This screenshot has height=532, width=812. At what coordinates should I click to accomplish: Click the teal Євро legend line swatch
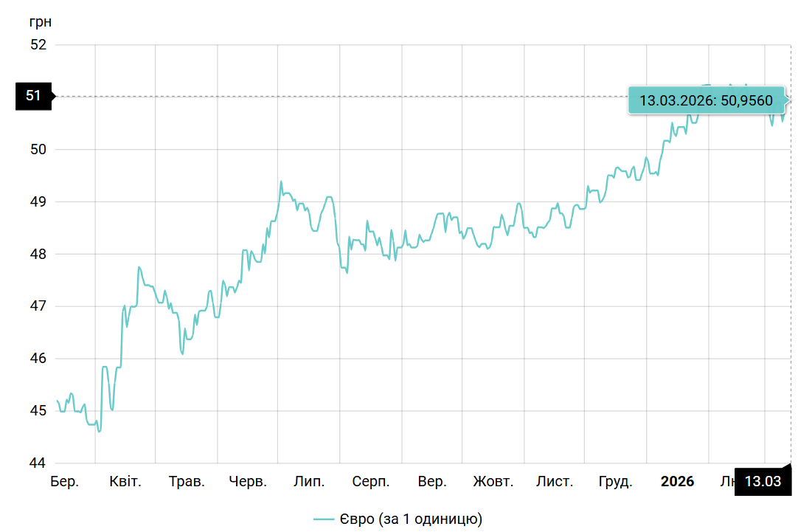[324, 519]
